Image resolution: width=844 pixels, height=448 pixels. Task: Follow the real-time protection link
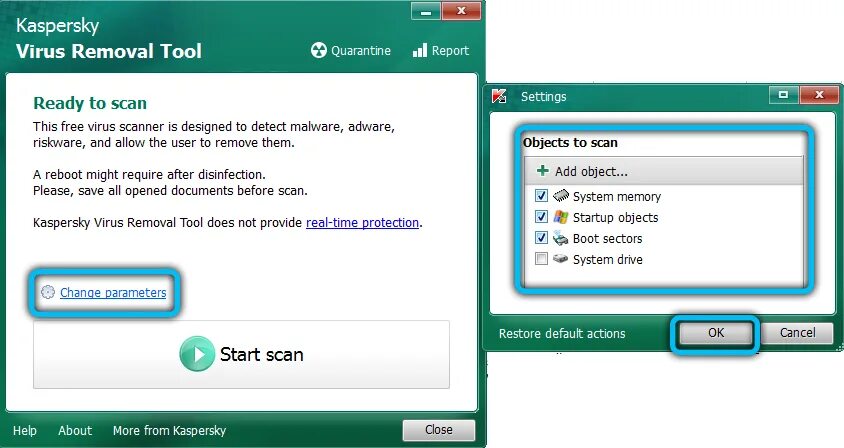[x=362, y=222]
